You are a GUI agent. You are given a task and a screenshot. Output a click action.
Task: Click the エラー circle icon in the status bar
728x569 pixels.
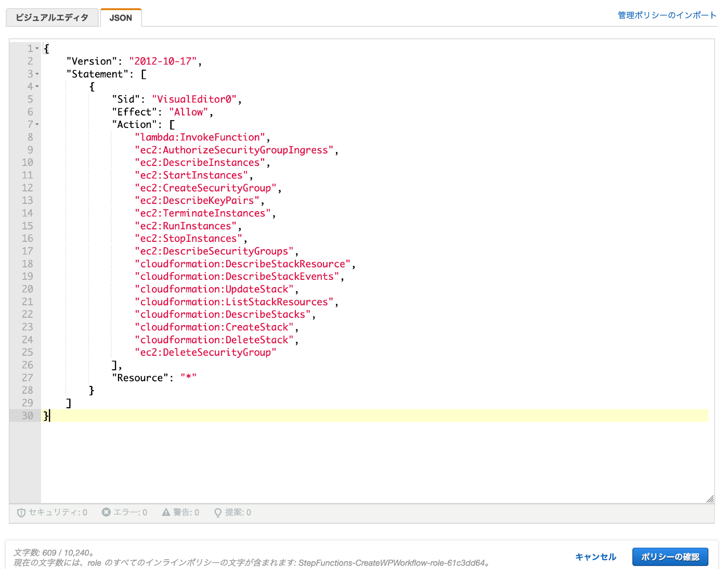[x=106, y=512]
